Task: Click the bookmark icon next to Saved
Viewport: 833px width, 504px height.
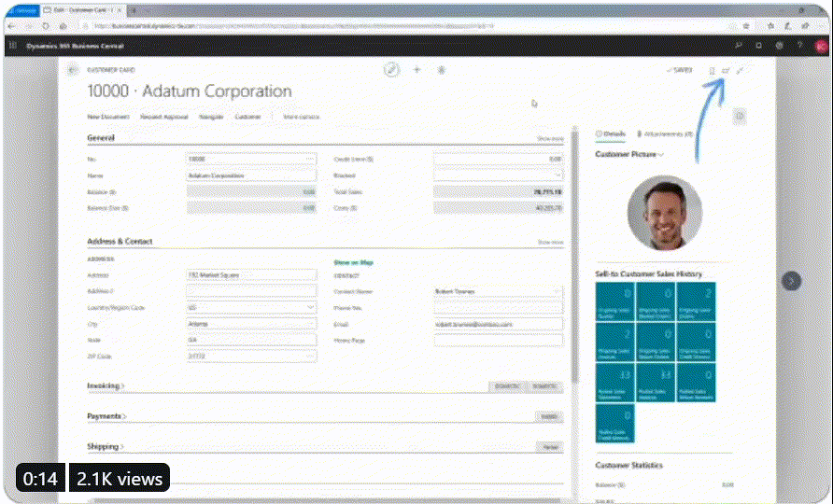Action: (x=712, y=71)
